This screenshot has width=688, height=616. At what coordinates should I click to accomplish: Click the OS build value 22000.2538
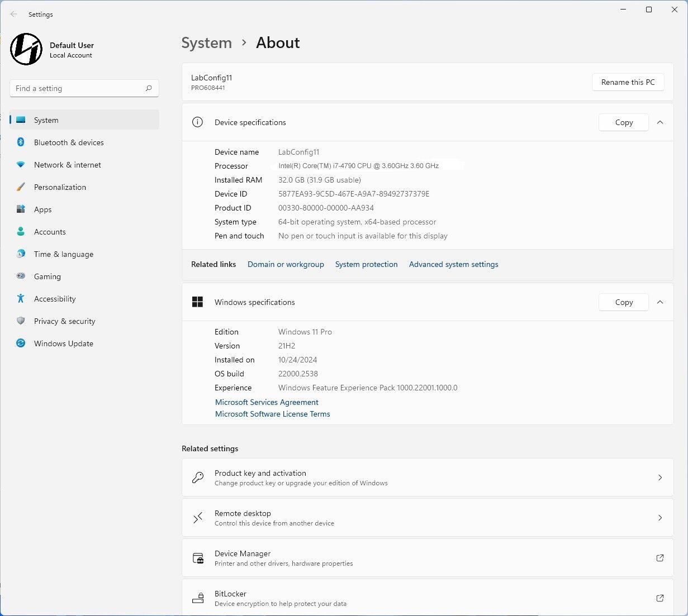tap(298, 374)
